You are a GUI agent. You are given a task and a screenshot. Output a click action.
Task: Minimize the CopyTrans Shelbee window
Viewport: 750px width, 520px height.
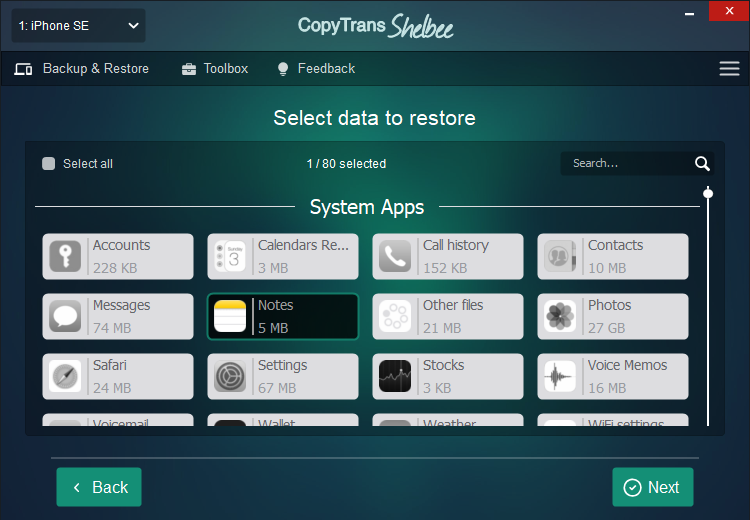pos(689,13)
